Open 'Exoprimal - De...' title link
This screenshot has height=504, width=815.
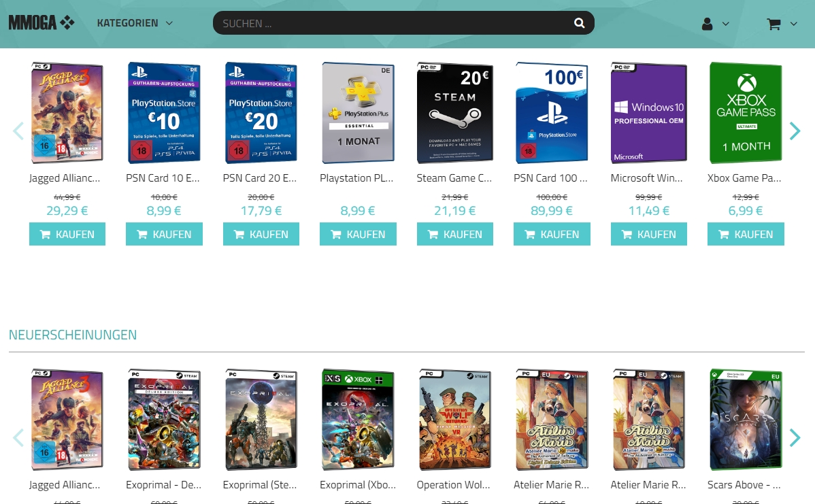164,485
